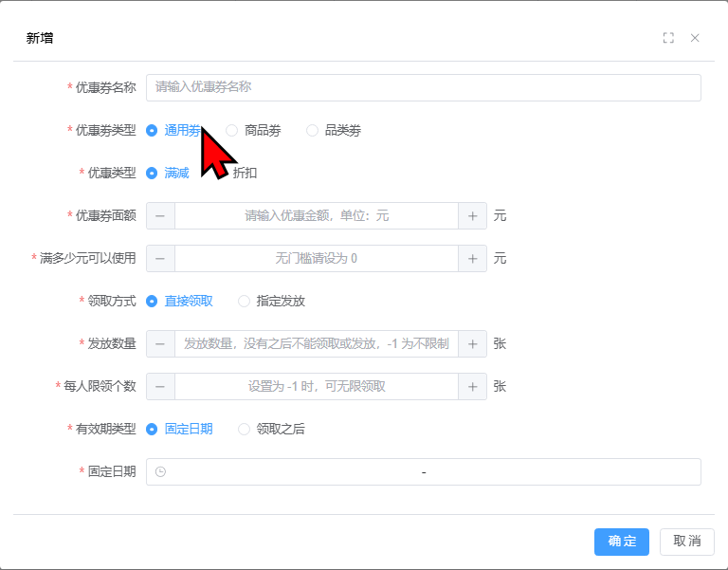The image size is (728, 570).
Task: Decrease 发放数量 using minus icon
Action: pyautogui.click(x=160, y=344)
